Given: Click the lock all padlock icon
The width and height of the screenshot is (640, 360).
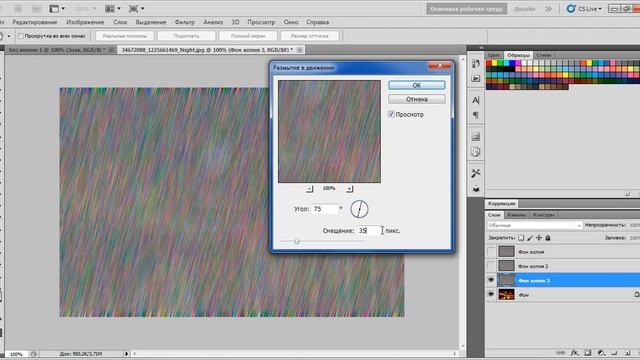Looking at the screenshot, I should coord(548,238).
